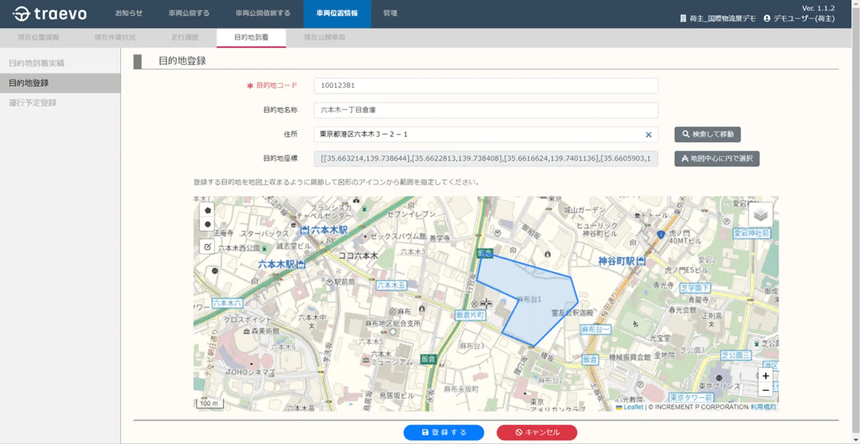This screenshot has height=444, width=860.
Task: Switch to the 現在位置情報 tab
Action: tap(38, 37)
